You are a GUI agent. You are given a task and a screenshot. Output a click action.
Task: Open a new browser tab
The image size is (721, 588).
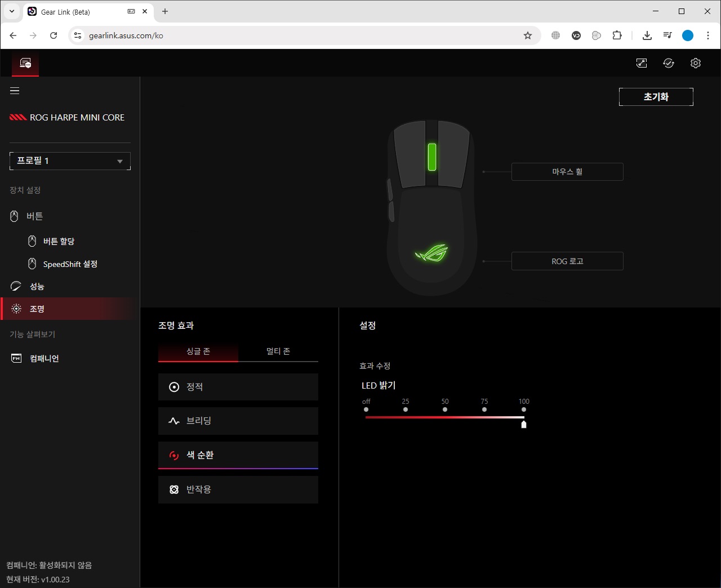[x=165, y=11]
